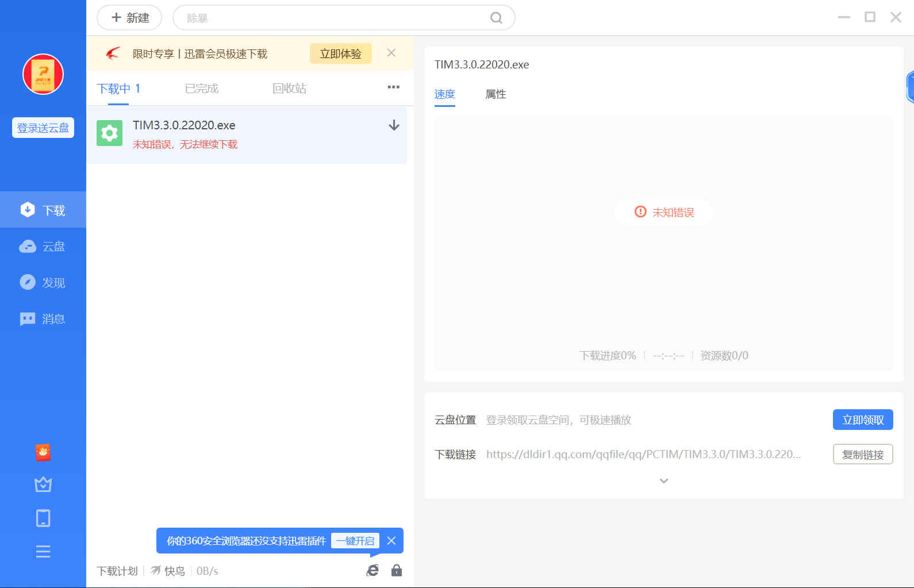The image size is (914, 588).
Task: Click the lock icon in status bar
Action: click(397, 570)
